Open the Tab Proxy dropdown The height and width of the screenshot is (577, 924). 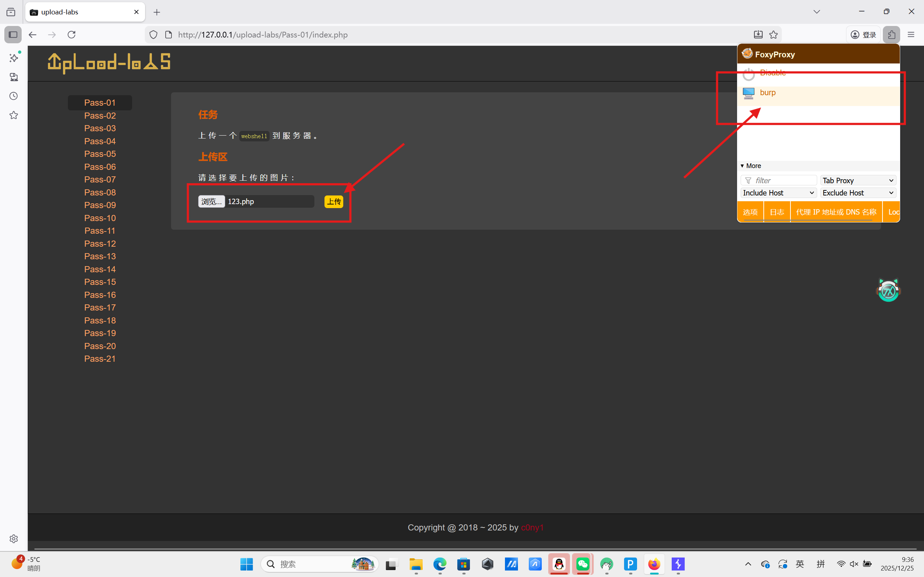(x=858, y=181)
